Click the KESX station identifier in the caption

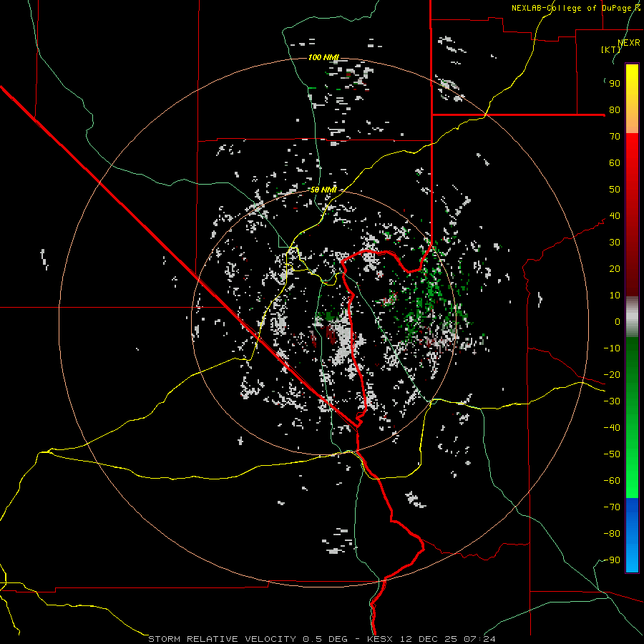[381, 639]
